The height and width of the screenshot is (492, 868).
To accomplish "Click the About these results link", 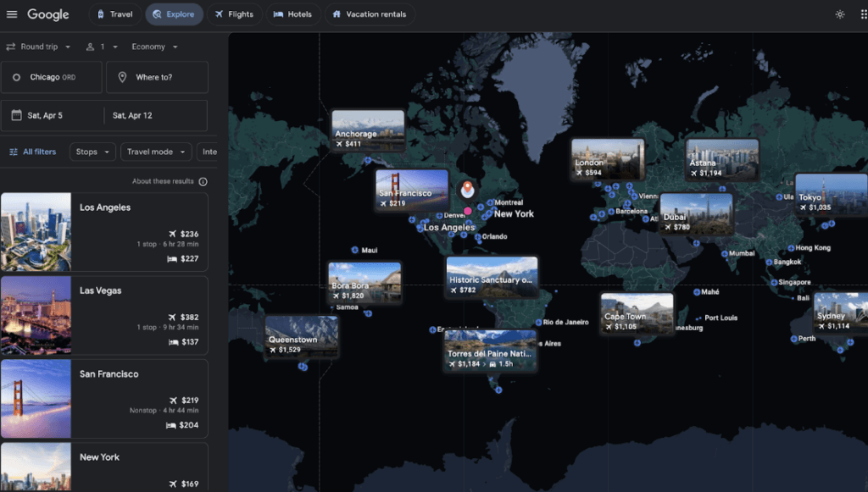I will [163, 181].
